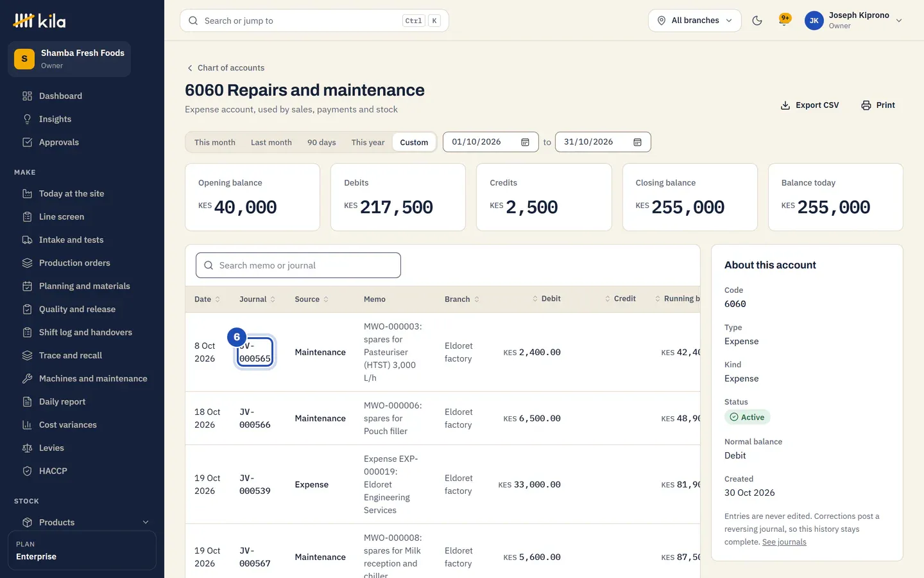This screenshot has height=578, width=924.
Task: Expand the Products sidebar group
Action: click(82, 523)
